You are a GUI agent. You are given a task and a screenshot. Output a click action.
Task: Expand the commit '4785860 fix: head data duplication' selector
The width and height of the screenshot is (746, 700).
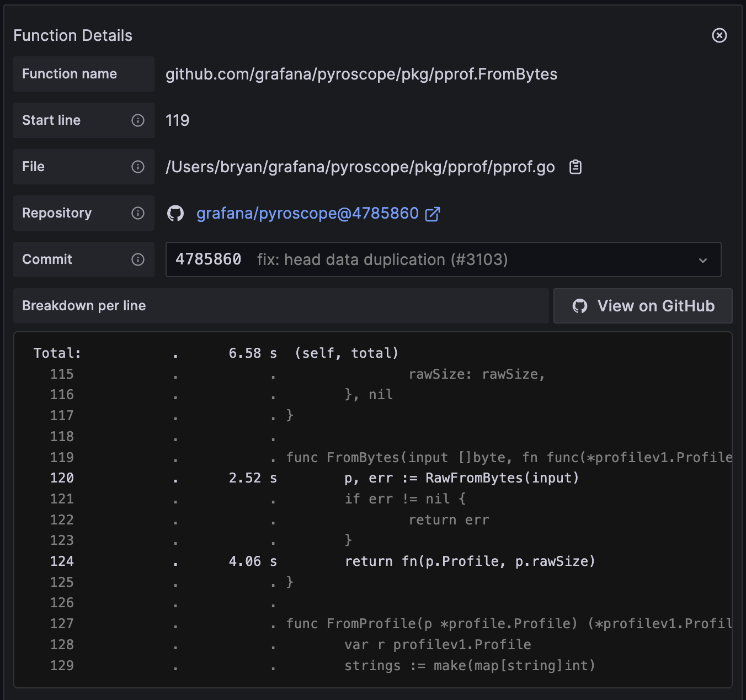[x=441, y=259]
